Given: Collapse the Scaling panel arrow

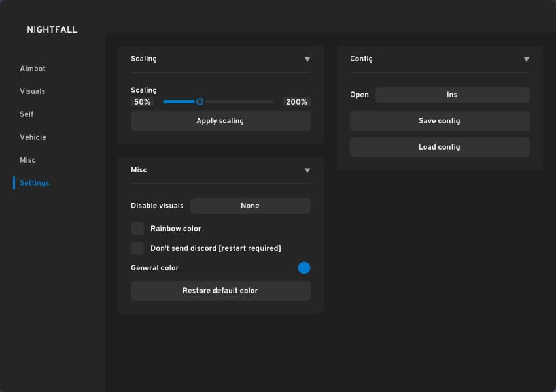Looking at the screenshot, I should tap(307, 59).
